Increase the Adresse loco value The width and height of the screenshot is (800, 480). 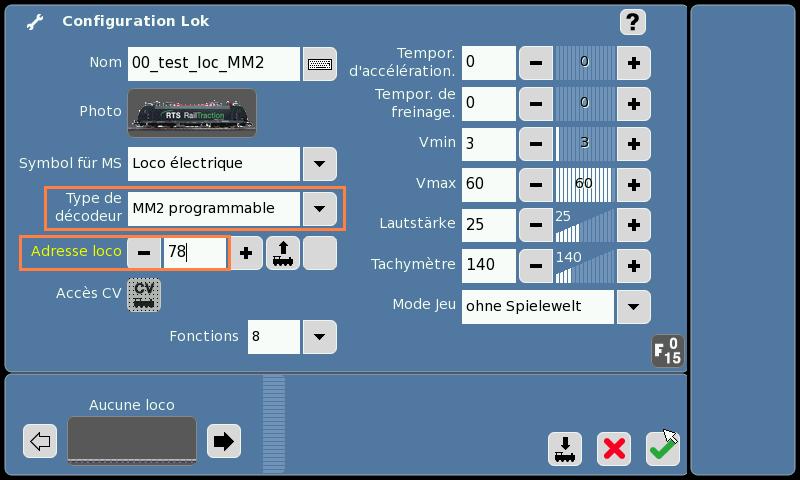click(246, 252)
